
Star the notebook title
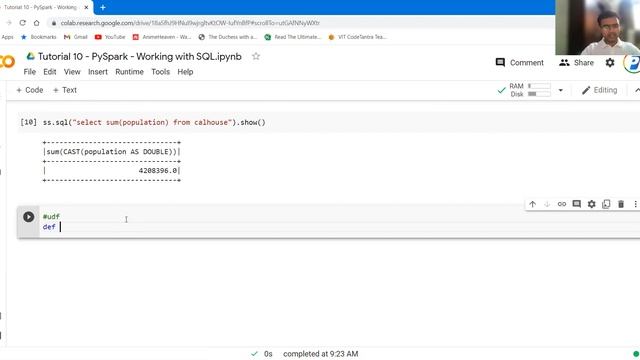pyautogui.click(x=256, y=56)
